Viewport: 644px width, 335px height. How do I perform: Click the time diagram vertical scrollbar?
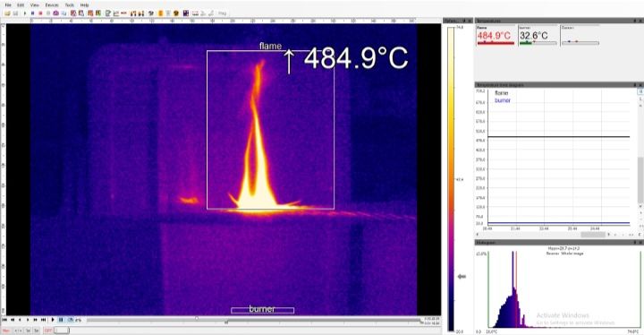pyautogui.click(x=640, y=179)
